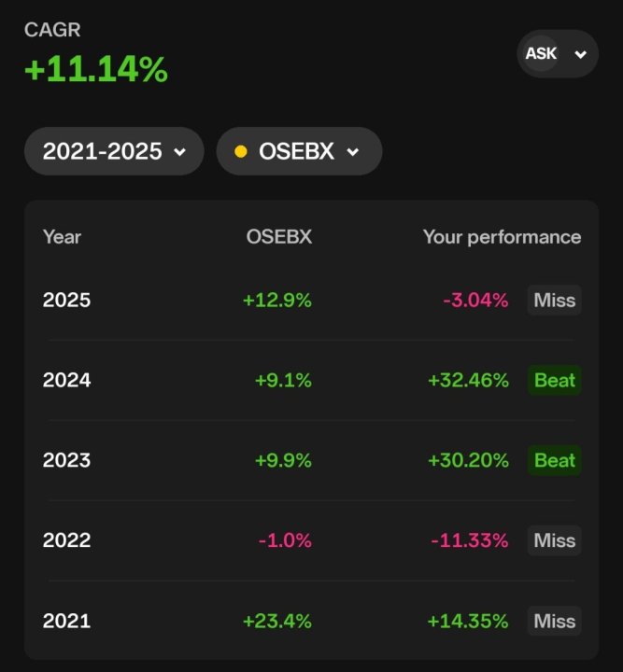Click the Miss badge for 2025
This screenshot has height=672, width=623.
coord(555,301)
